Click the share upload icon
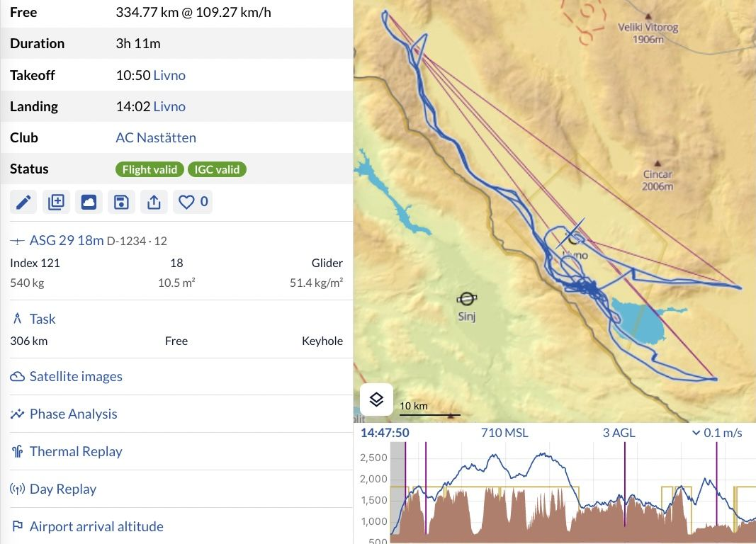 pyautogui.click(x=154, y=202)
